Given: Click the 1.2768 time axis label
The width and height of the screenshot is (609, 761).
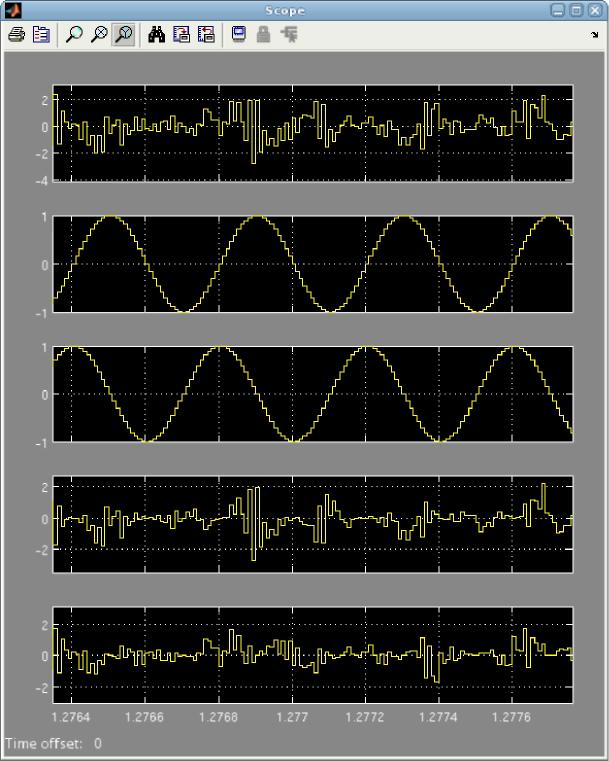Looking at the screenshot, I should [218, 717].
